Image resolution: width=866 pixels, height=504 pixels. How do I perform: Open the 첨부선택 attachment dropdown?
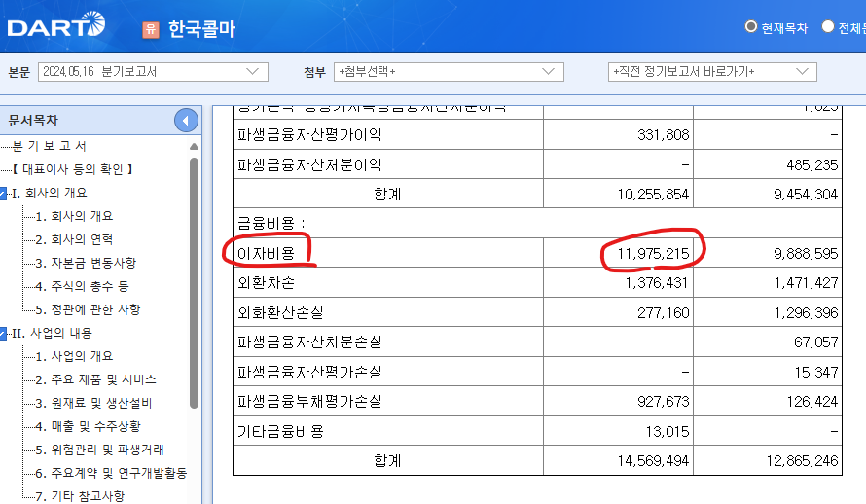click(x=449, y=72)
